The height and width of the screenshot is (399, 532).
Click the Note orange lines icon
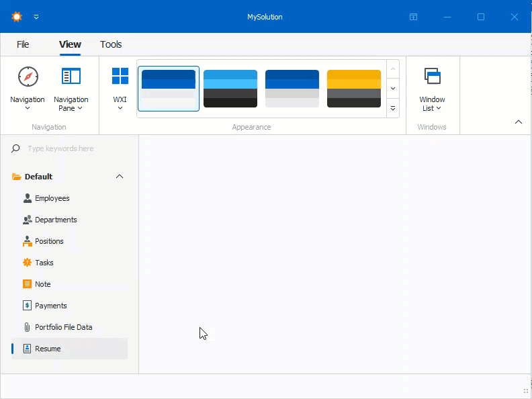27,284
